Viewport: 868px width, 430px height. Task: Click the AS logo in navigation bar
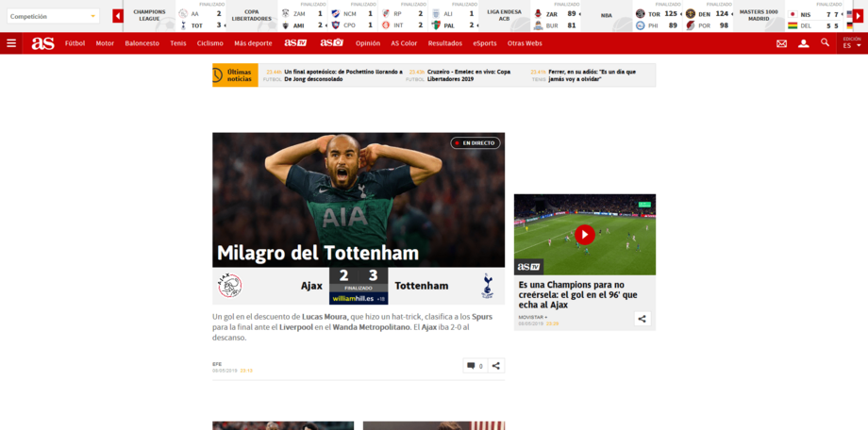coord(42,43)
